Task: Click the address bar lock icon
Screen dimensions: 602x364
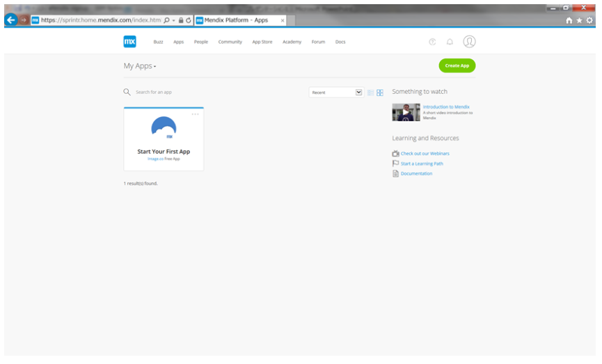Action: pos(181,20)
